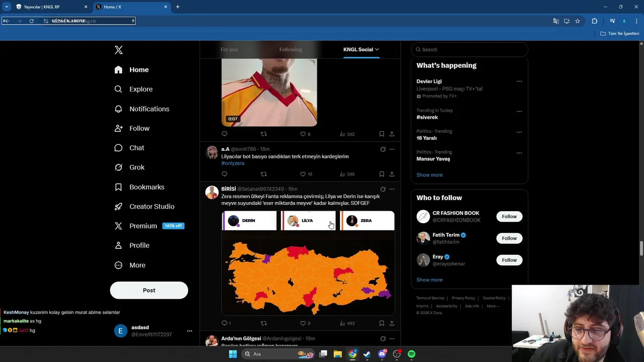The image size is (644, 362).
Task: Click the X logo in the sidebar
Action: pyautogui.click(x=119, y=50)
